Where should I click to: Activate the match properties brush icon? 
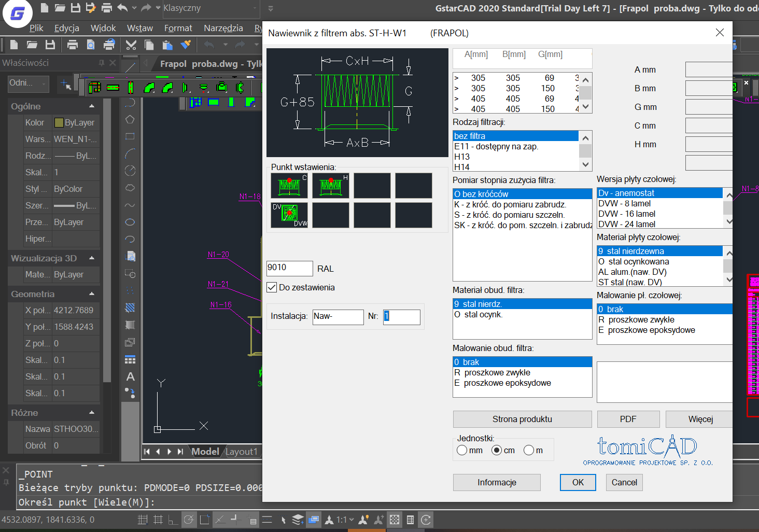pyautogui.click(x=185, y=45)
